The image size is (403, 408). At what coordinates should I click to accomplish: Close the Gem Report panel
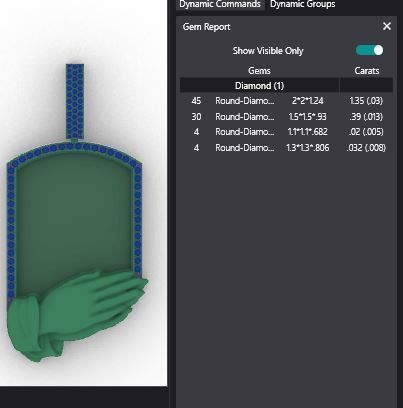387,26
